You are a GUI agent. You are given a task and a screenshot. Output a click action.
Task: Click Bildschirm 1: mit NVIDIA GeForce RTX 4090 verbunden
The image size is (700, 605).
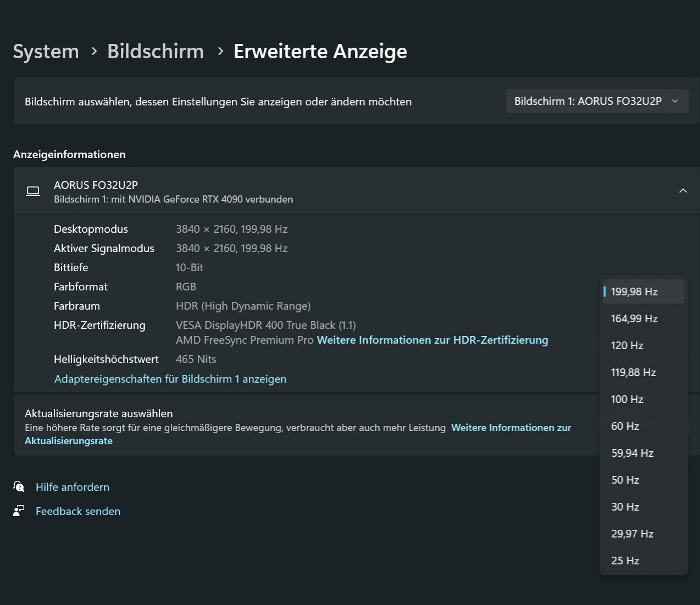click(174, 199)
